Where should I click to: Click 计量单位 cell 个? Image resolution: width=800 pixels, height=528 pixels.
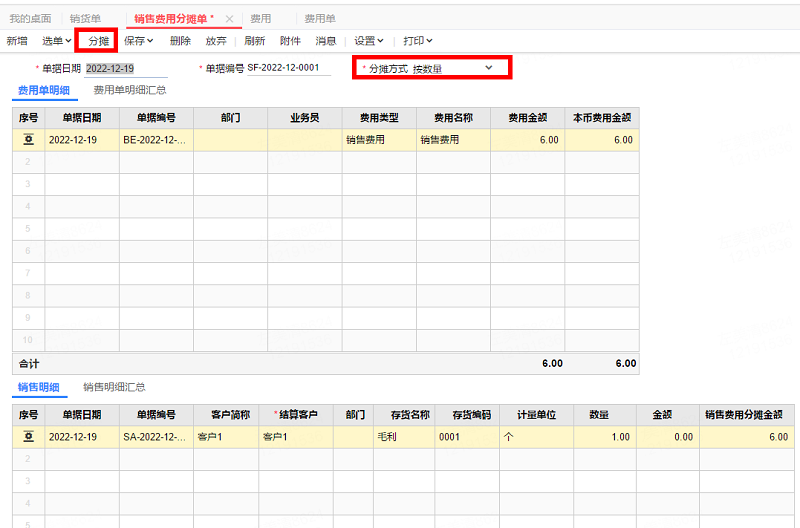tap(536, 437)
